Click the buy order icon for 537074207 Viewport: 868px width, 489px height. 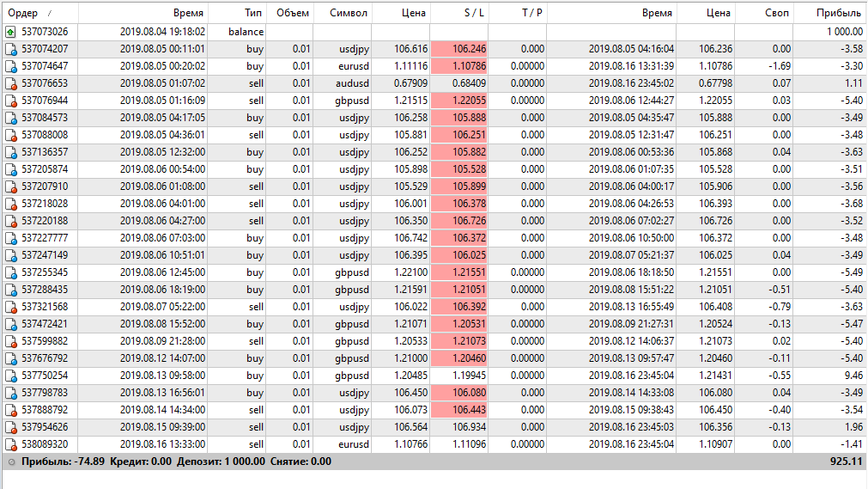(10, 49)
